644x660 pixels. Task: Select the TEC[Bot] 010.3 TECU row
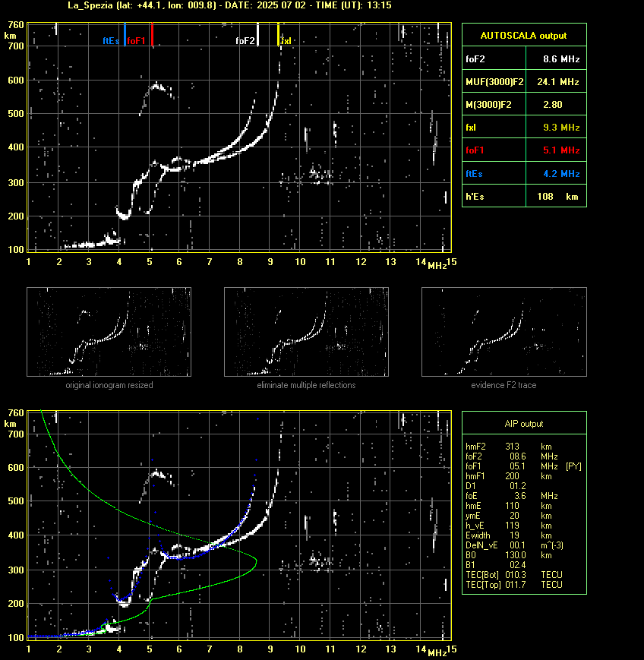click(514, 574)
